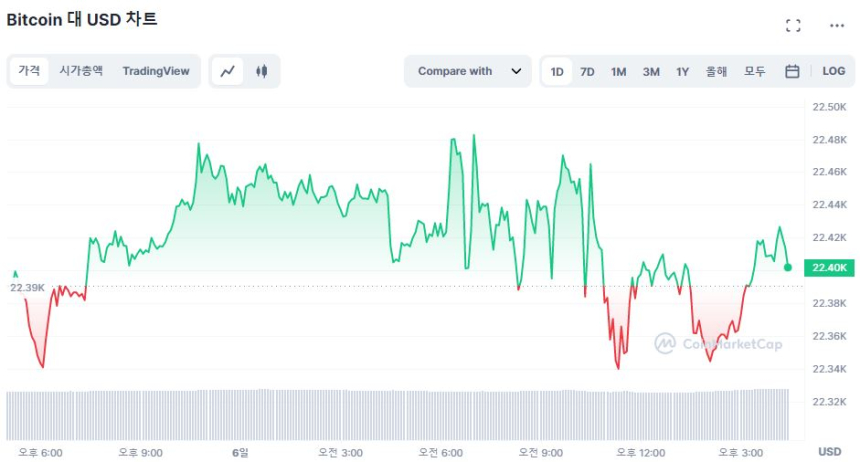
Task: Select the 가격 tab
Action: 30,71
